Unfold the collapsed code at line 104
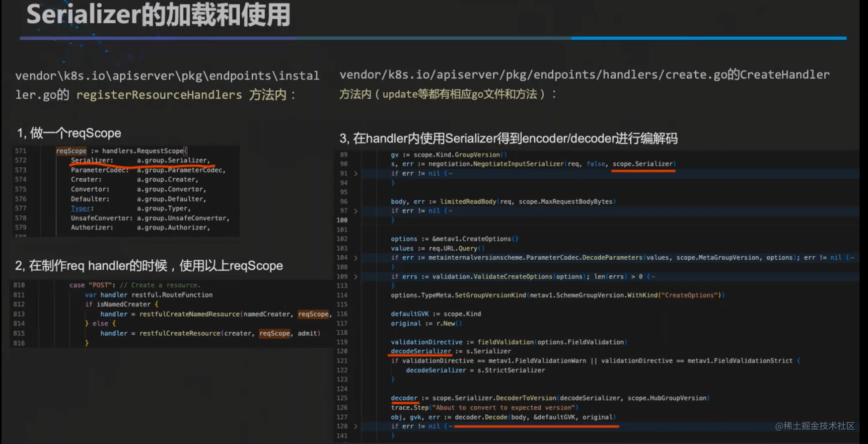Screen dimensions: 868x444 pyautogui.click(x=356, y=258)
